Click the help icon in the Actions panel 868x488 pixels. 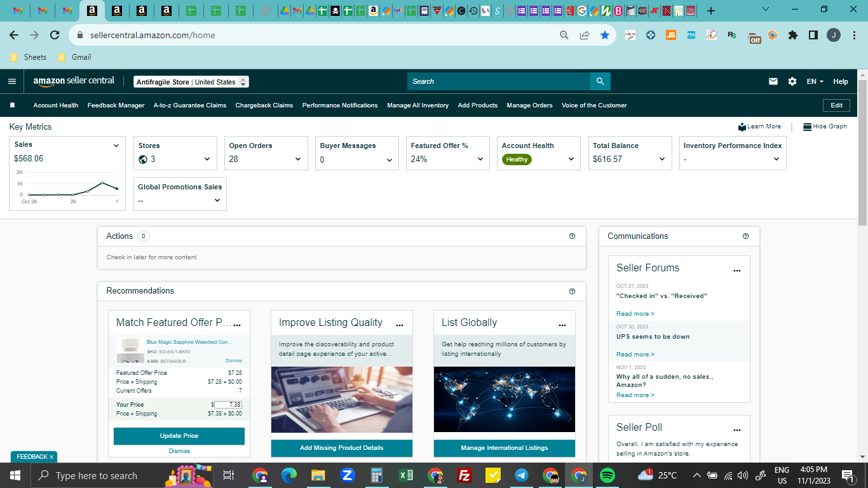pos(572,236)
